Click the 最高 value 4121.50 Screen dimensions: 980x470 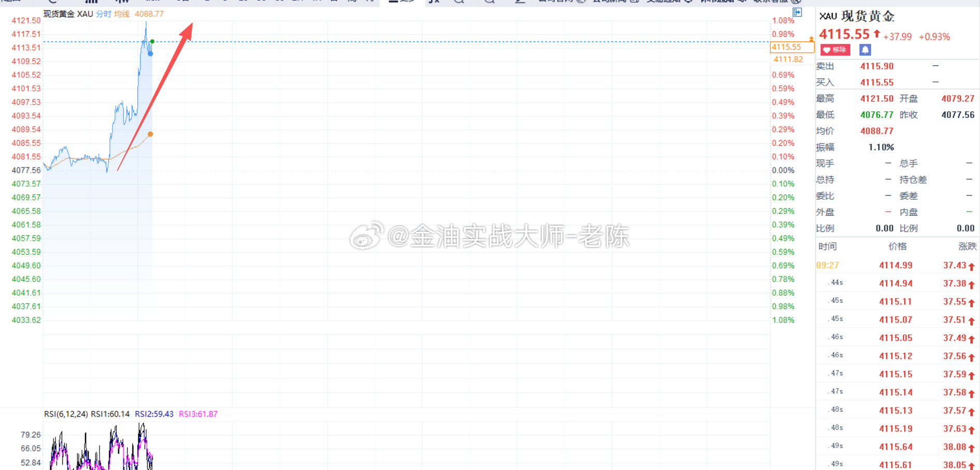877,99
